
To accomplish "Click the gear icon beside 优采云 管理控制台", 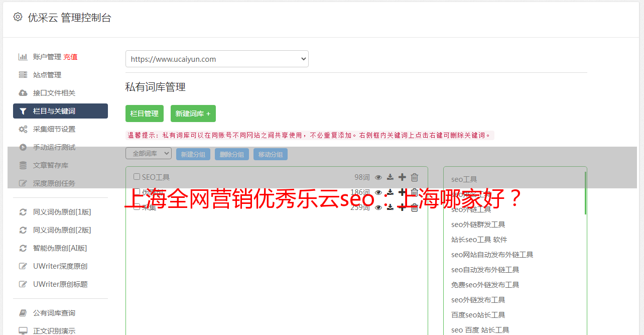I will click(x=18, y=17).
